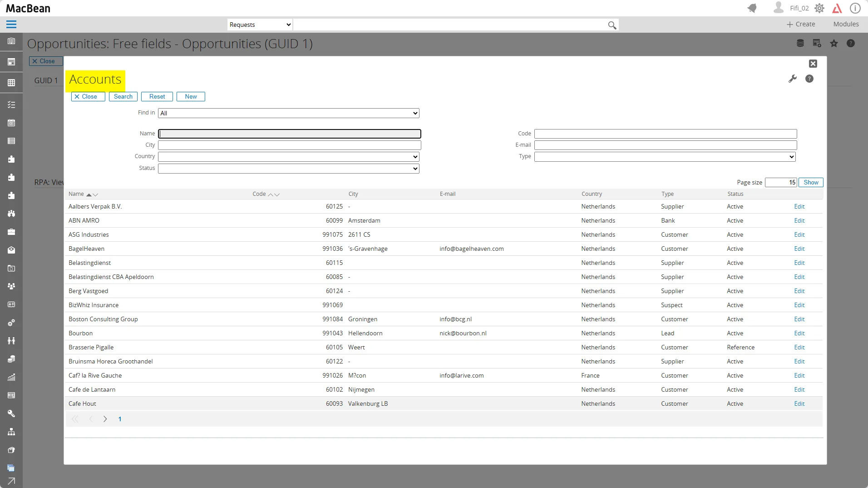Screen dimensions: 868x488
Task: Open the Country filter dropdown
Action: 288,157
